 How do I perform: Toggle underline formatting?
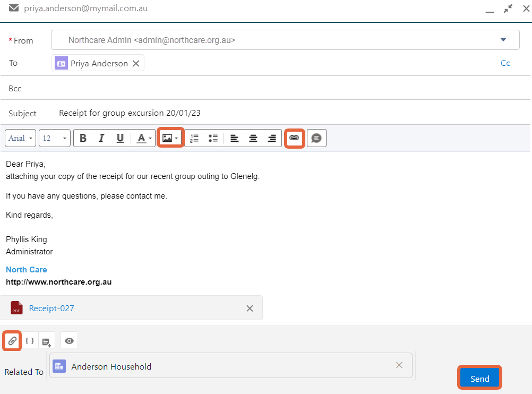[x=120, y=138]
